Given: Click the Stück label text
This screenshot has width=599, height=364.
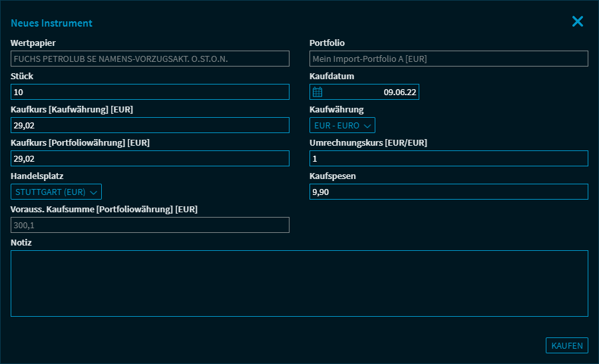Looking at the screenshot, I should click(x=22, y=77).
